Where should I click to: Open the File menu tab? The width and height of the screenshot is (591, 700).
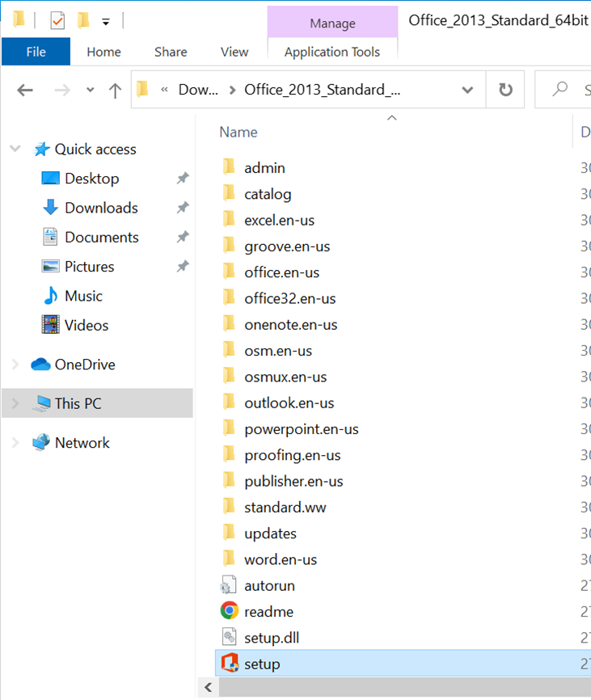click(x=36, y=52)
